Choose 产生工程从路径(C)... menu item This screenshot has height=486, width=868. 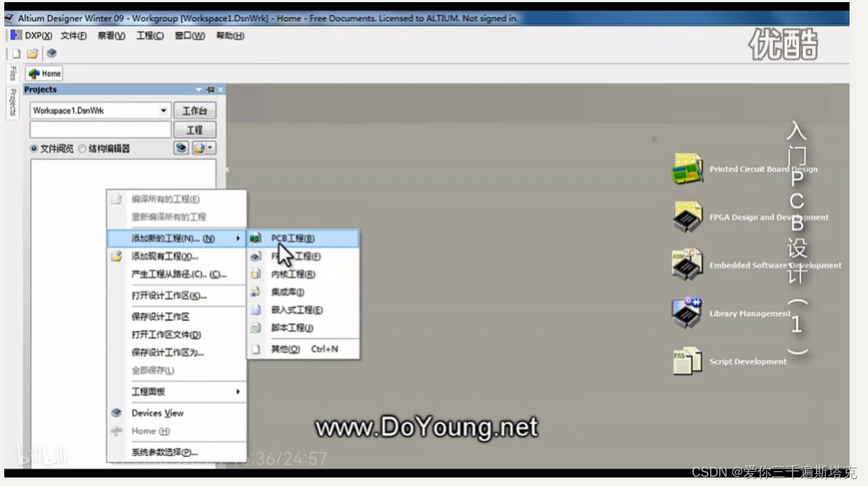(176, 274)
